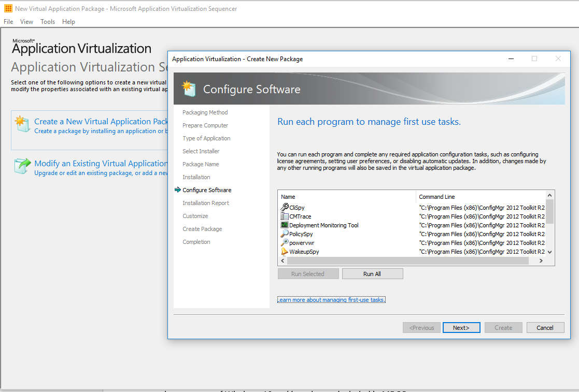The width and height of the screenshot is (579, 392).
Task: Click the Create Package step
Action: coord(202,228)
